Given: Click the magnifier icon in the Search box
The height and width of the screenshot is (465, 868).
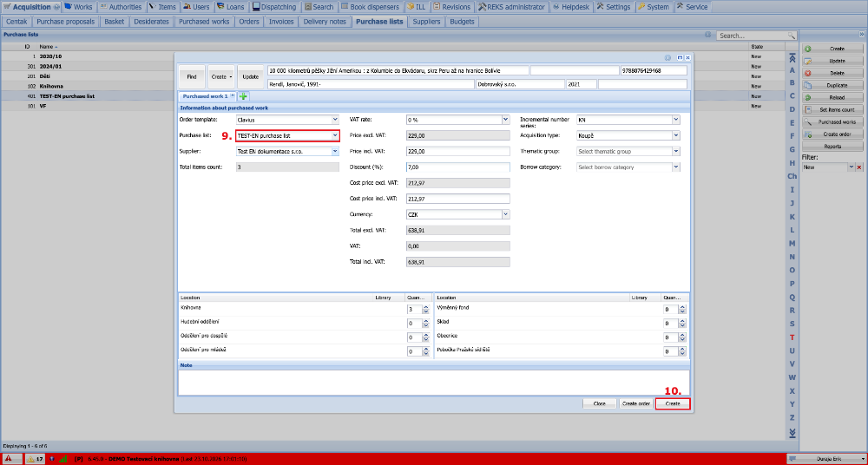Looking at the screenshot, I should (792, 36).
